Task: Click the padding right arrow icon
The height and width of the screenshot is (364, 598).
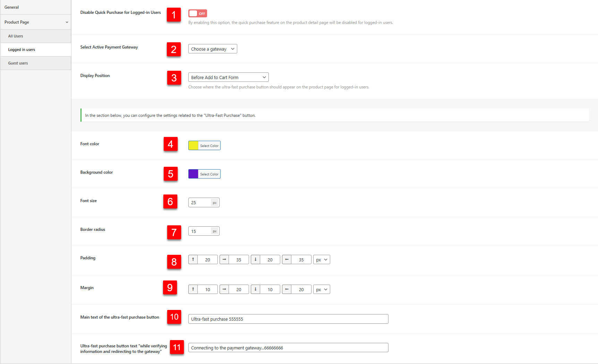Action: [x=224, y=260]
